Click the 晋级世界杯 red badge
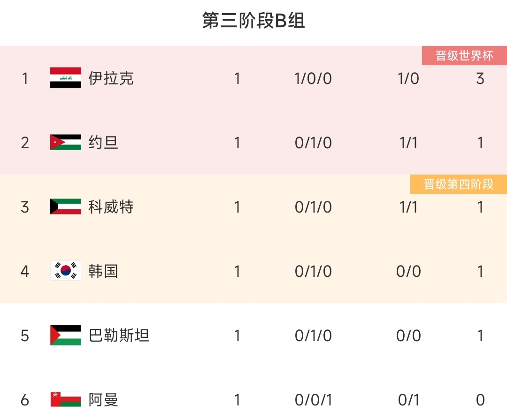This screenshot has width=507, height=420. click(464, 56)
